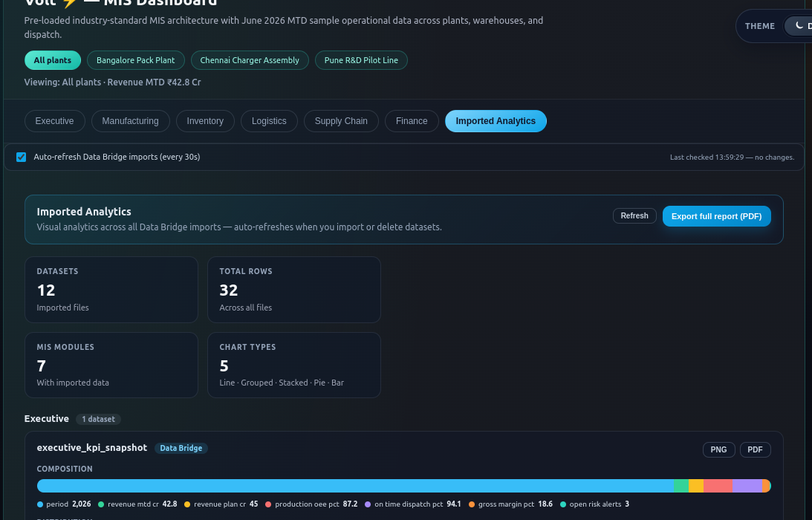This screenshot has width=812, height=520.
Task: Open the Executive tab
Action: (54, 121)
